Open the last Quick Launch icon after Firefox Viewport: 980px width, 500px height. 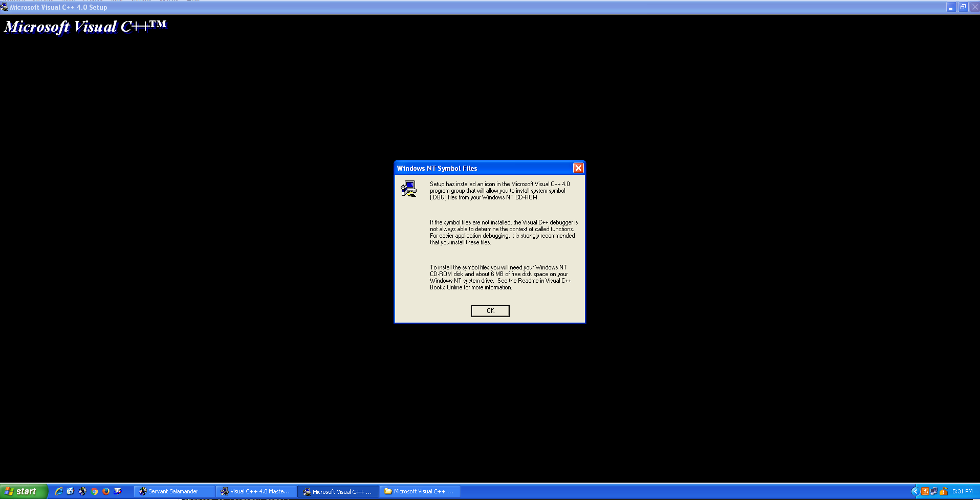click(x=118, y=491)
